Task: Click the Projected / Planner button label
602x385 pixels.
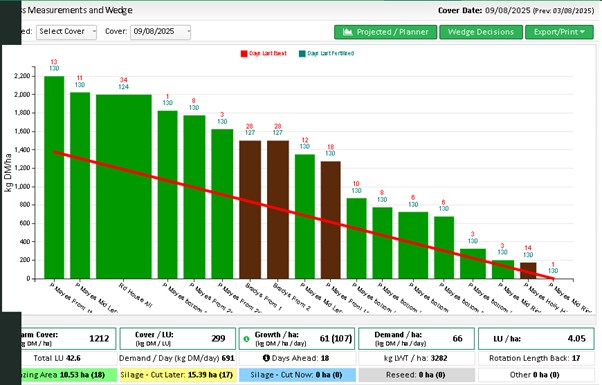Action: 392,32
